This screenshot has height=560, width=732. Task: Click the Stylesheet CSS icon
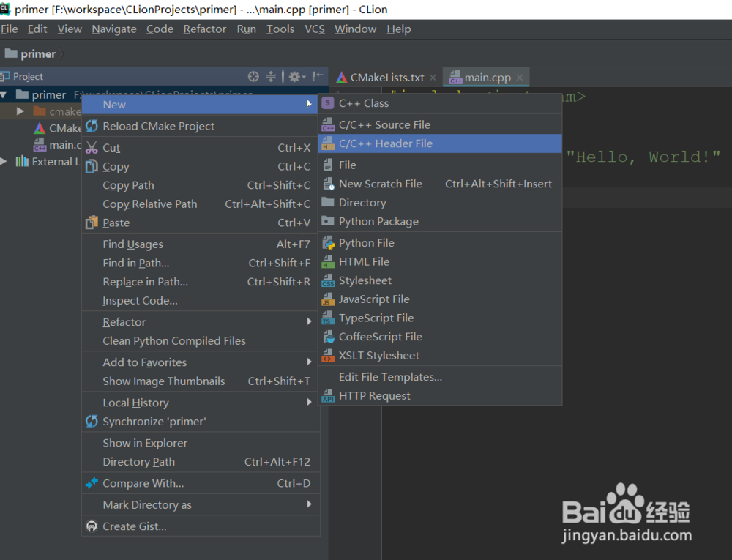coord(328,280)
